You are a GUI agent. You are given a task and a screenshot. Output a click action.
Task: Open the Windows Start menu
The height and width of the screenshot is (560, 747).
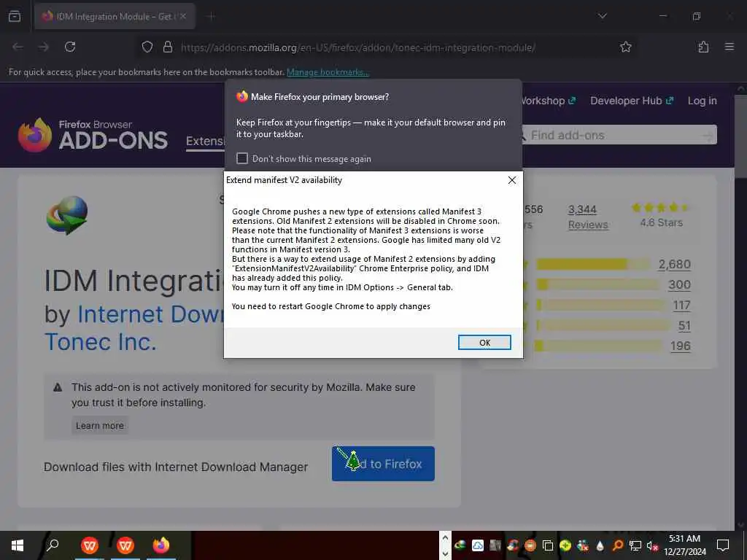18,545
